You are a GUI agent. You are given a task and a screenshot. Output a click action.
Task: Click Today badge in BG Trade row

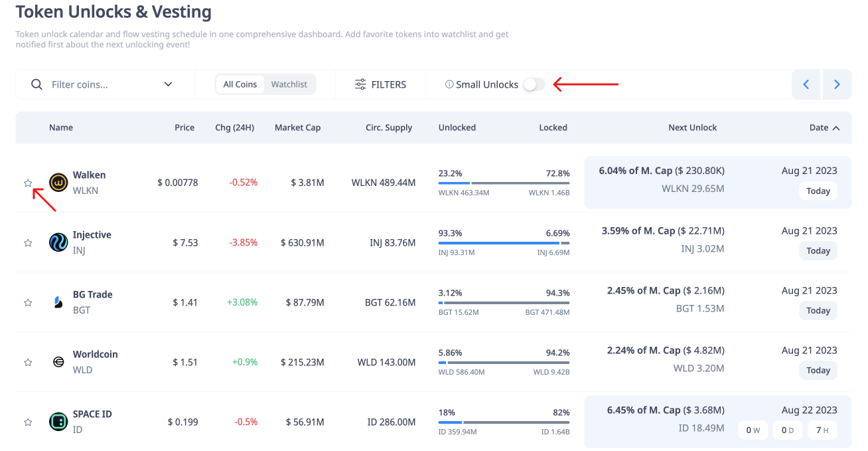coord(818,310)
